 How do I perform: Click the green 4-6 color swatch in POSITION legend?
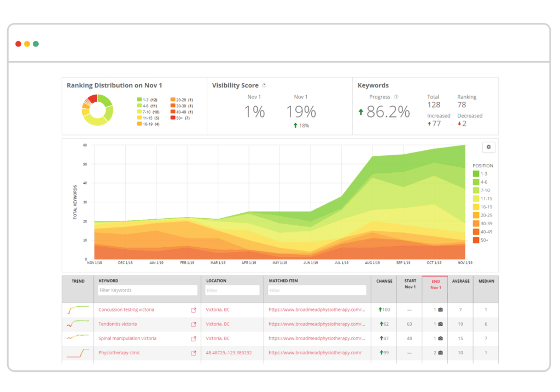pyautogui.click(x=476, y=182)
